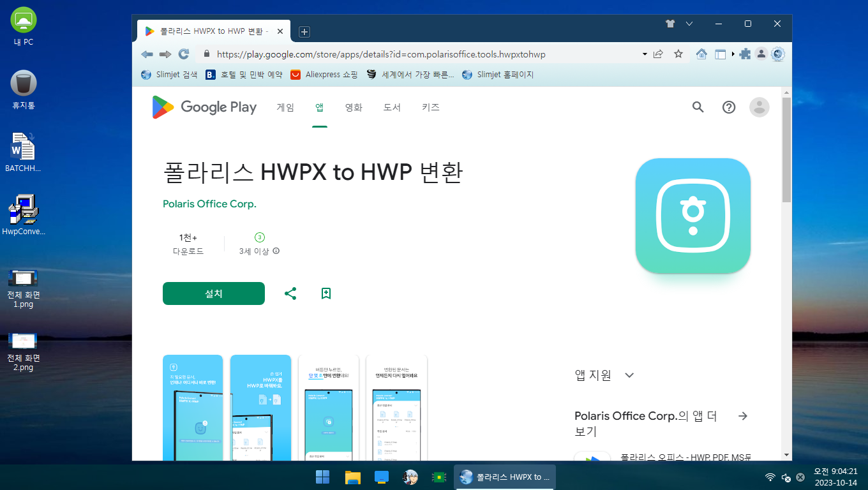Open Google Play help question mark icon
This screenshot has width=868, height=490.
tap(729, 107)
